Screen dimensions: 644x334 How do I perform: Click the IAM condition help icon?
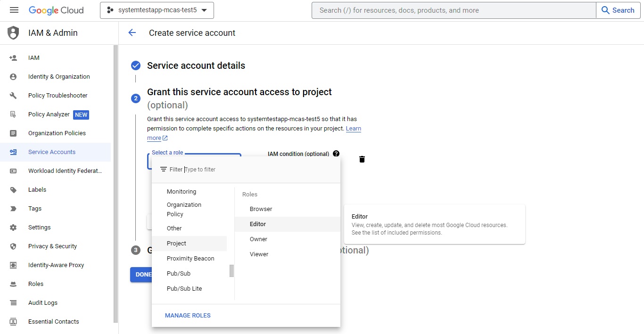click(x=336, y=154)
